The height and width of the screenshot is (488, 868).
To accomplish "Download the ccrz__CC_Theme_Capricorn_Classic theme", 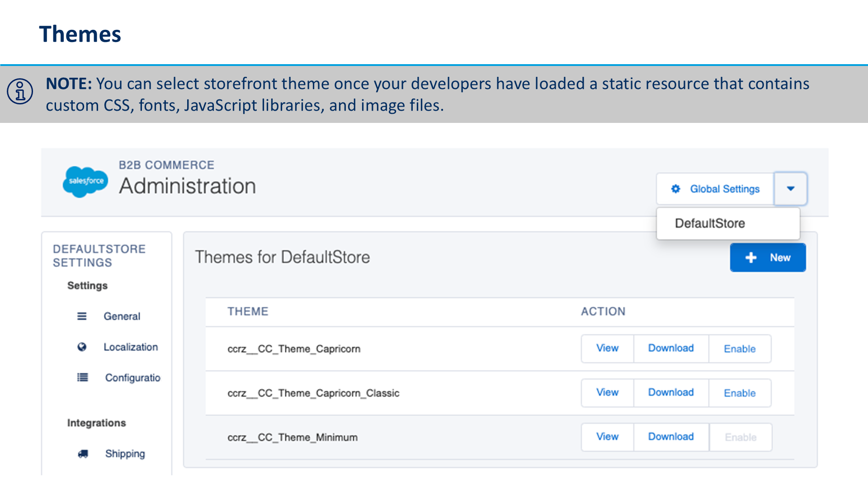I will click(x=671, y=393).
